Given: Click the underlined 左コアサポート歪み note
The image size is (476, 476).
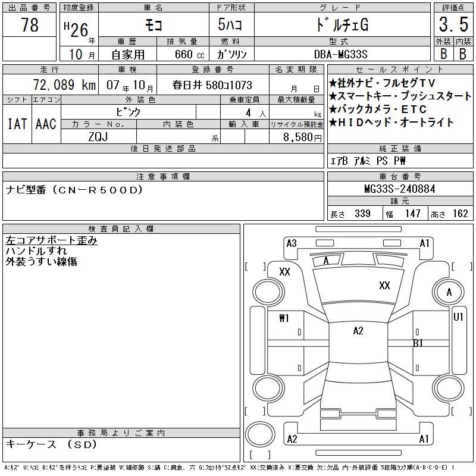Looking at the screenshot, I should coord(51,241).
